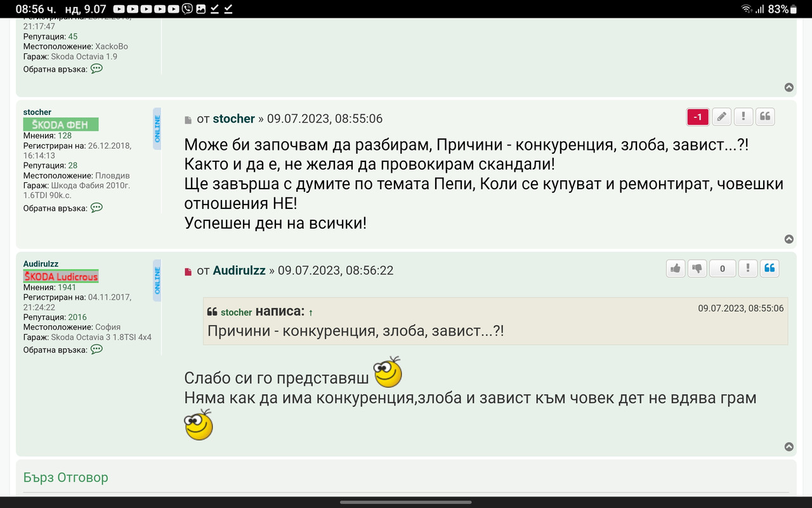Report stocher's post via the exclamation icon
The width and height of the screenshot is (812, 508).
click(x=743, y=116)
